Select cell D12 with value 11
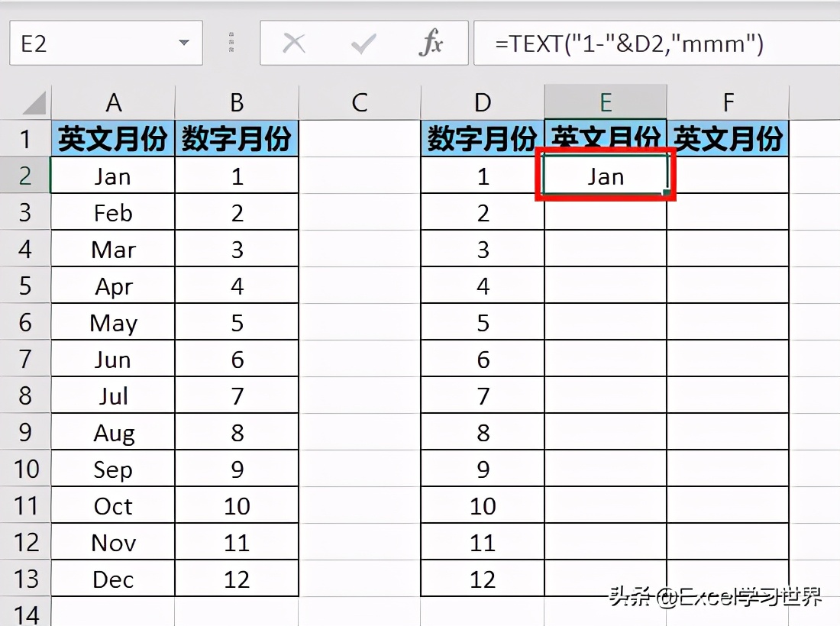Image resolution: width=840 pixels, height=626 pixels. [x=483, y=542]
